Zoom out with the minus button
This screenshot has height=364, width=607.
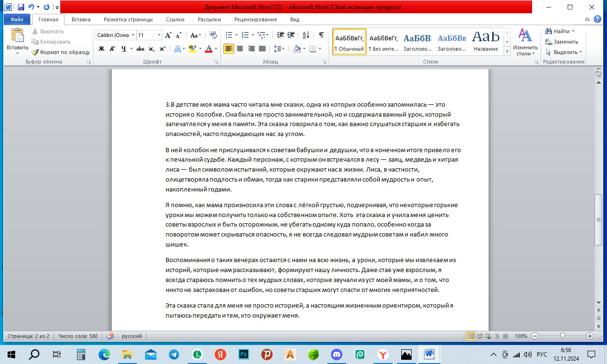[535, 336]
